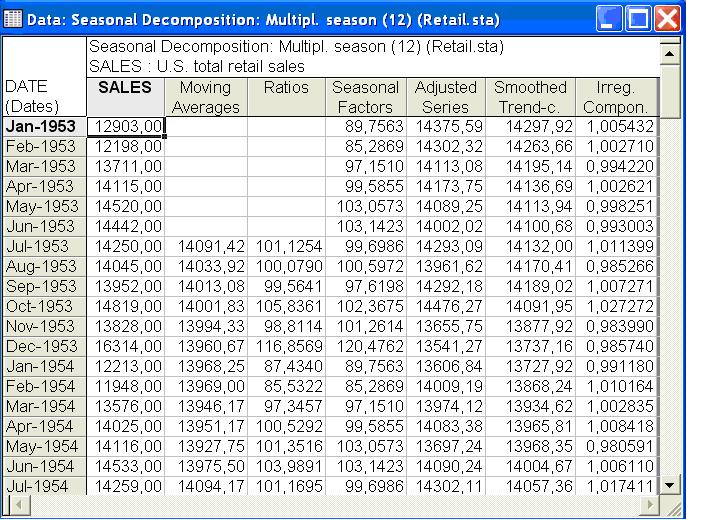Click the horizontal scrollbar track

[x=335, y=505]
